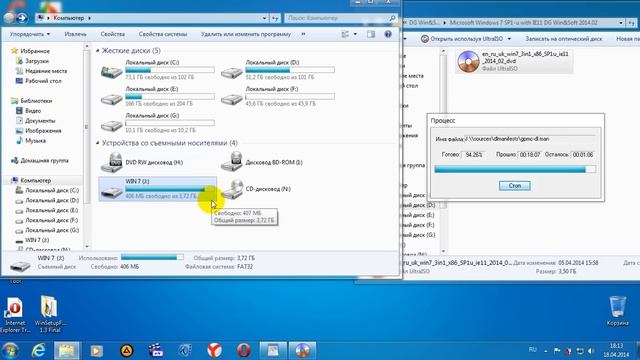Click Forward navigation arrow in Explorer
The height and width of the screenshot is (360, 640).
(x=22, y=18)
